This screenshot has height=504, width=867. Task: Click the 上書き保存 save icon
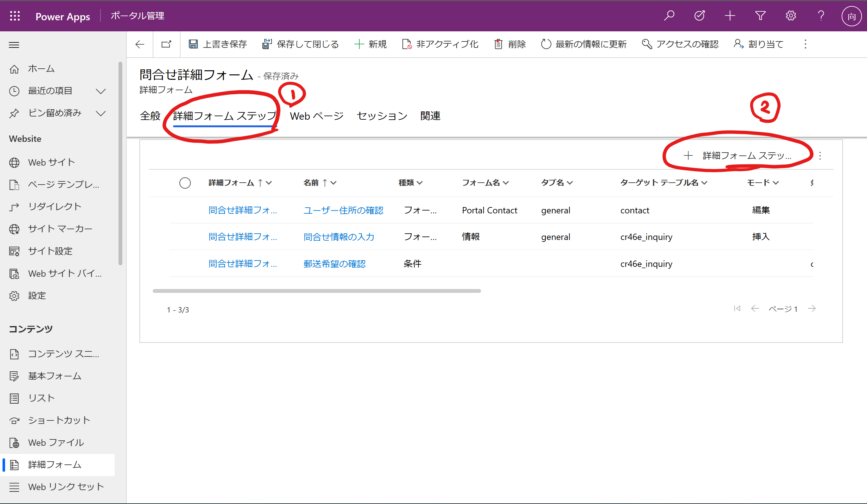(x=193, y=44)
